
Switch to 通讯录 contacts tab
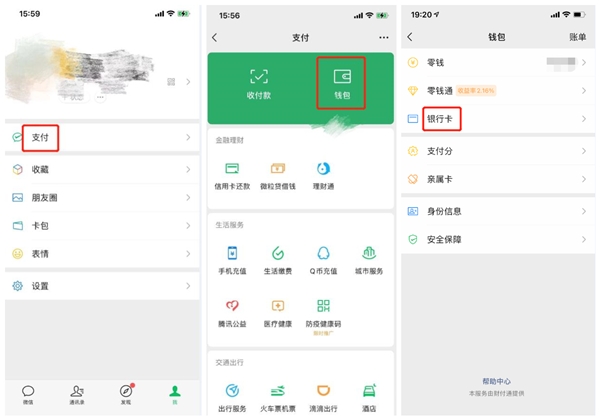77,395
